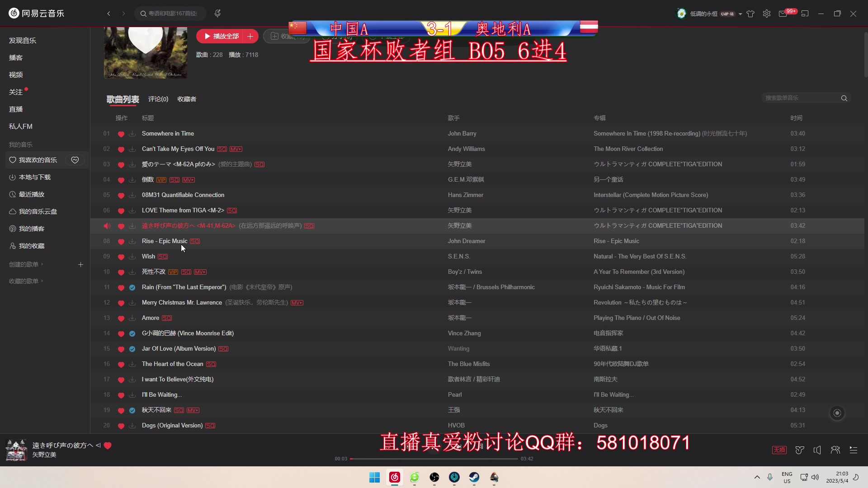The height and width of the screenshot is (488, 868).
Task: Open 发现音乐 in the sidebar
Action: 23,41
